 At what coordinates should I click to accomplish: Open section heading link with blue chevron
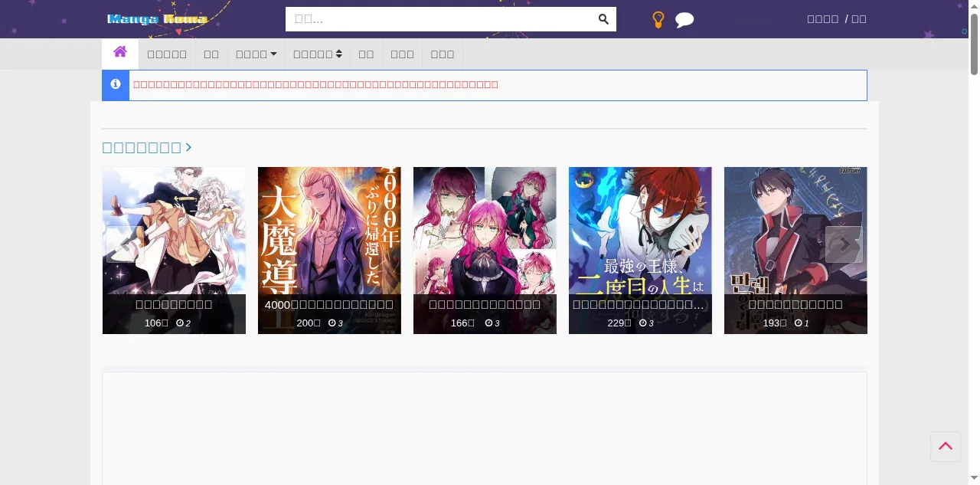point(147,147)
